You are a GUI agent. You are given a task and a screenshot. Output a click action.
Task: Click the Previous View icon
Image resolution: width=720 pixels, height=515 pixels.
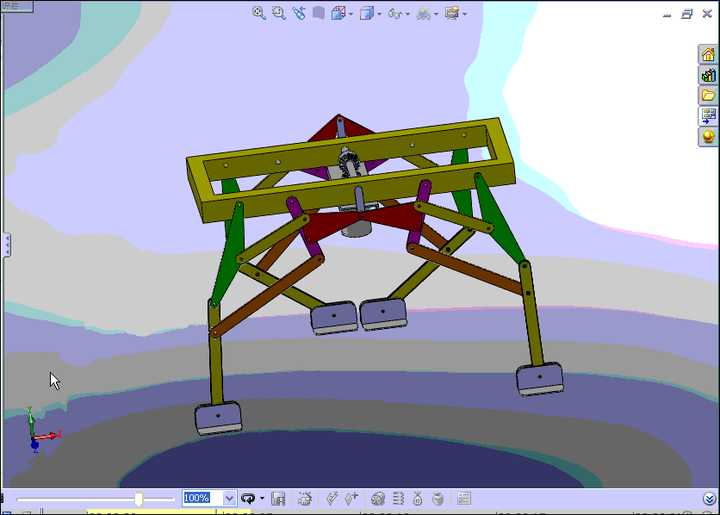pyautogui.click(x=299, y=13)
